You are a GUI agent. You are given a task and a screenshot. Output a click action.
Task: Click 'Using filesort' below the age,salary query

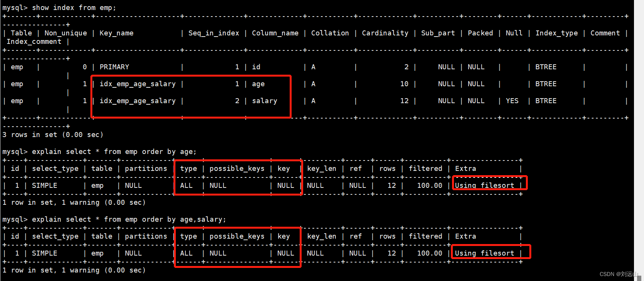tap(484, 253)
